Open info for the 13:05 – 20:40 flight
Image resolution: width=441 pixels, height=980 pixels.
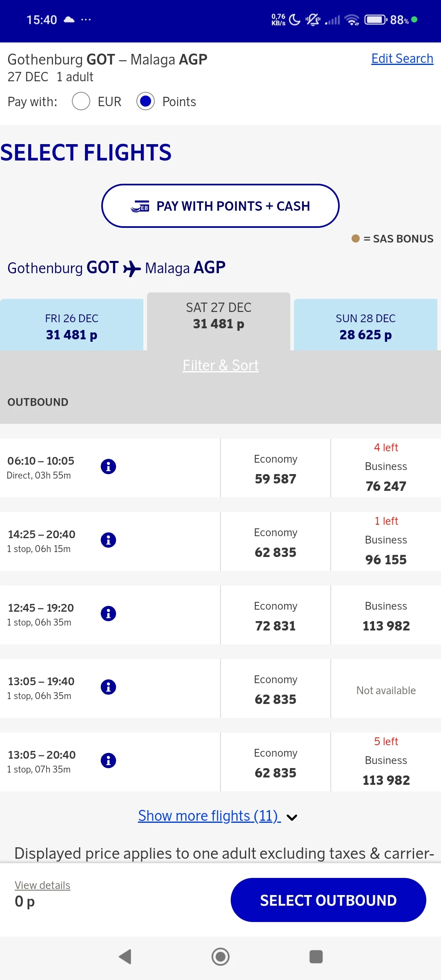point(108,760)
